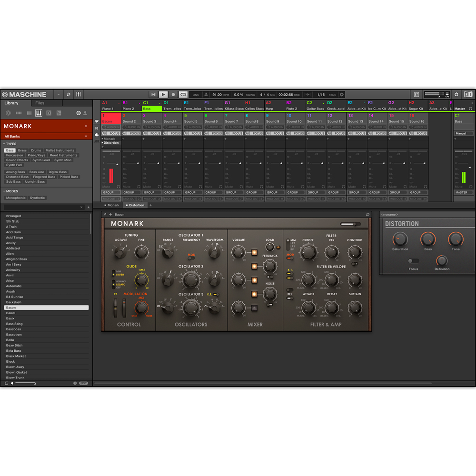The height and width of the screenshot is (476, 476).
Task: Toggle the Focus switch in Distortion
Action: pyautogui.click(x=413, y=261)
